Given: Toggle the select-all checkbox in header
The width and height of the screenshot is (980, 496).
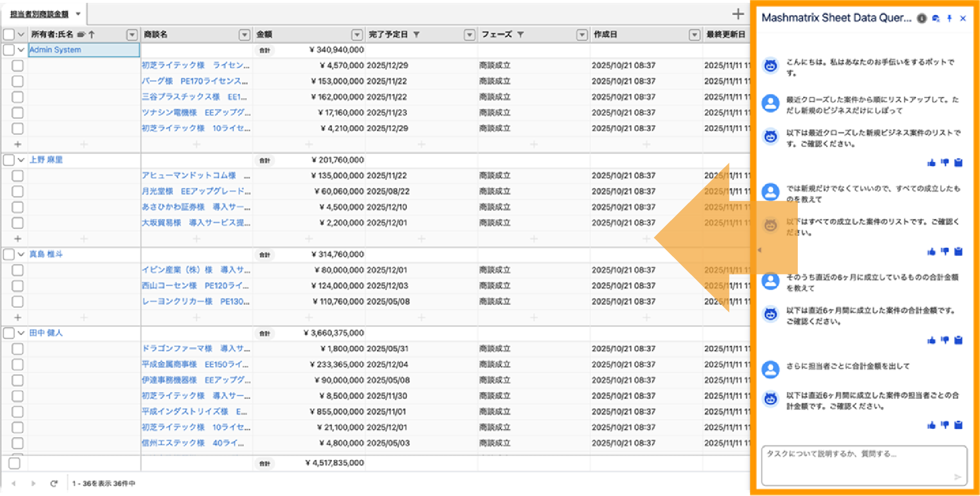Looking at the screenshot, I should tap(9, 35).
